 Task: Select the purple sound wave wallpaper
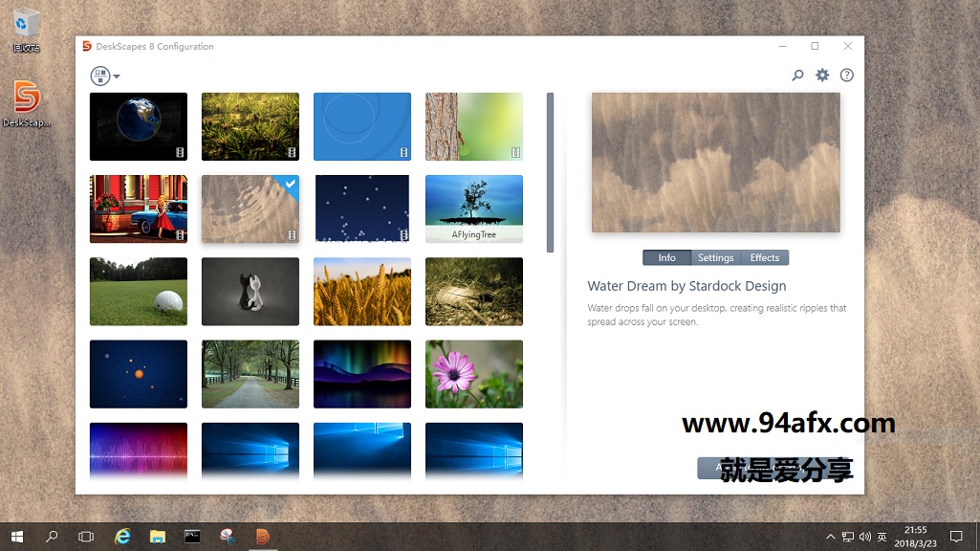click(x=138, y=452)
